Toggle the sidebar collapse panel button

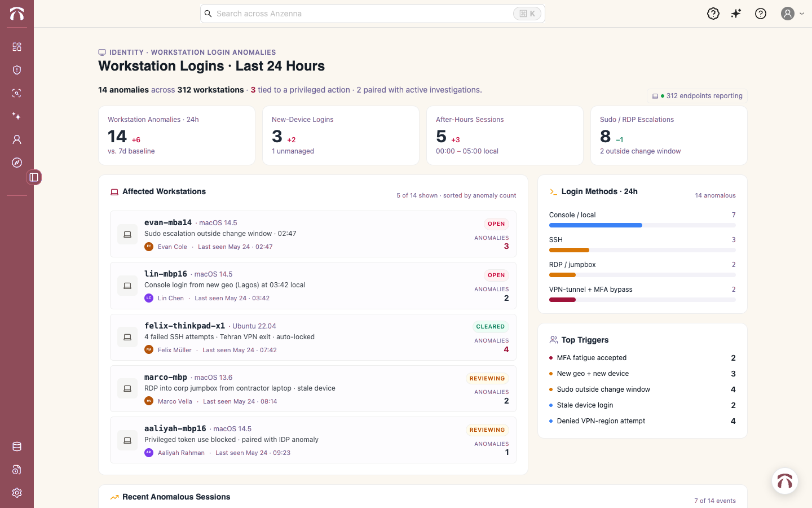coord(34,177)
